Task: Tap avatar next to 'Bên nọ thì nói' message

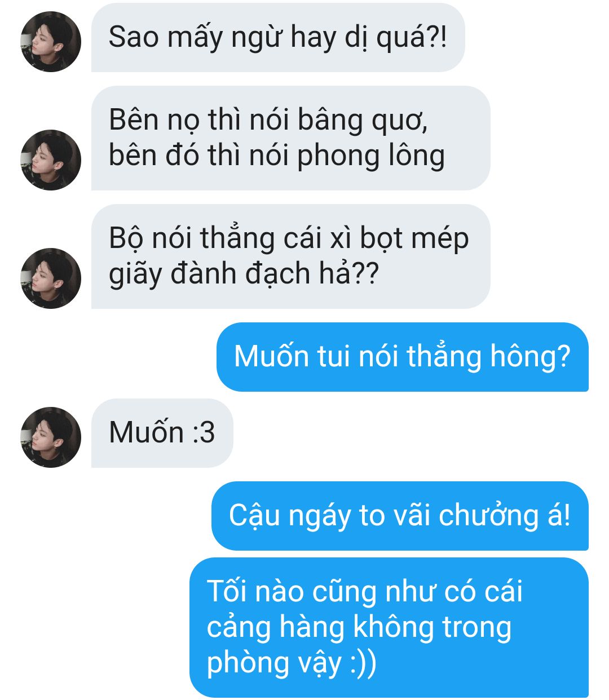Action: tap(51, 160)
